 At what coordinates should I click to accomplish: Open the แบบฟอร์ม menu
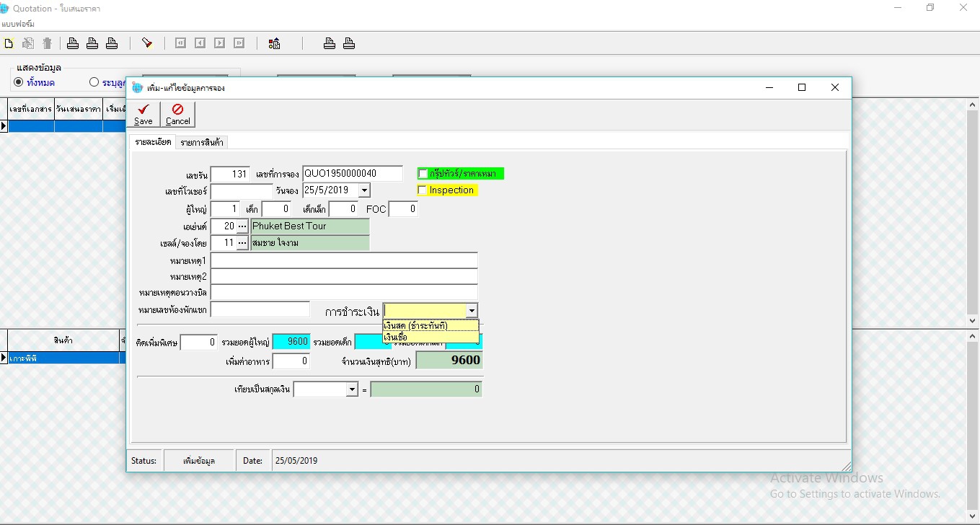pyautogui.click(x=18, y=24)
